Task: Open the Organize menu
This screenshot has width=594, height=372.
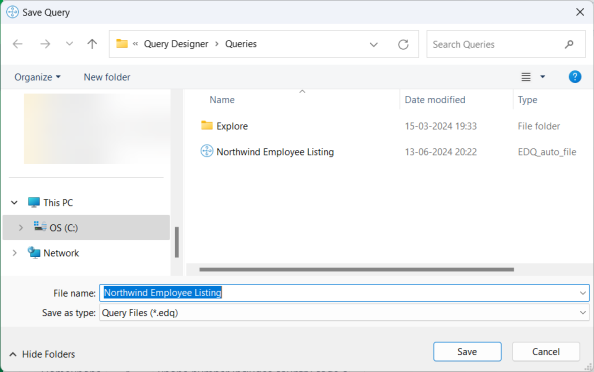Action: tap(37, 77)
